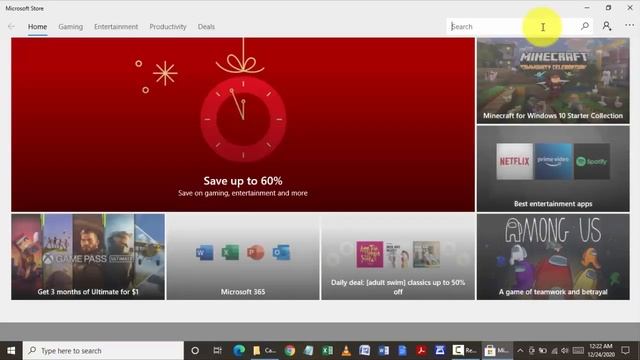Launch Microsoft Edge from taskbar
This screenshot has width=640, height=360.
coord(239,351)
